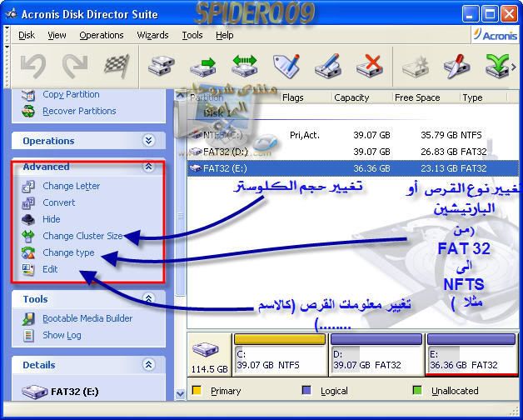Click the Format partition pen icon
Image resolution: width=523 pixels, height=420 pixels.
click(328, 66)
